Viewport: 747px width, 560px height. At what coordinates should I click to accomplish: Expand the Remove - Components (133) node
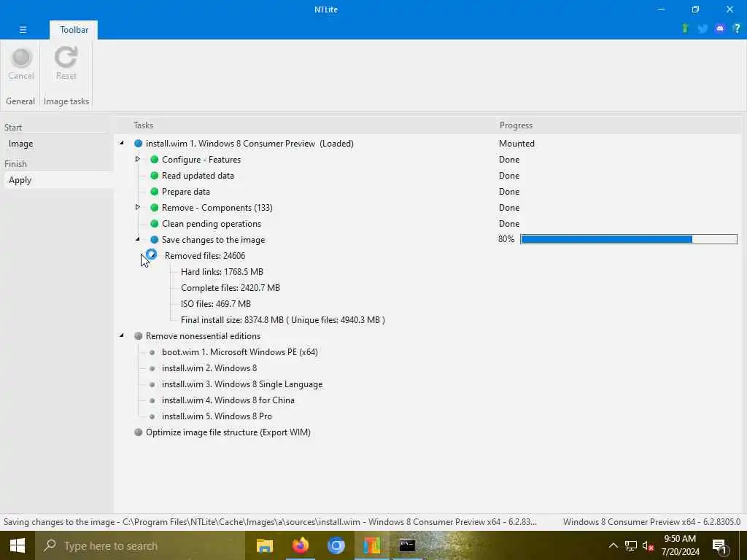pyautogui.click(x=137, y=207)
